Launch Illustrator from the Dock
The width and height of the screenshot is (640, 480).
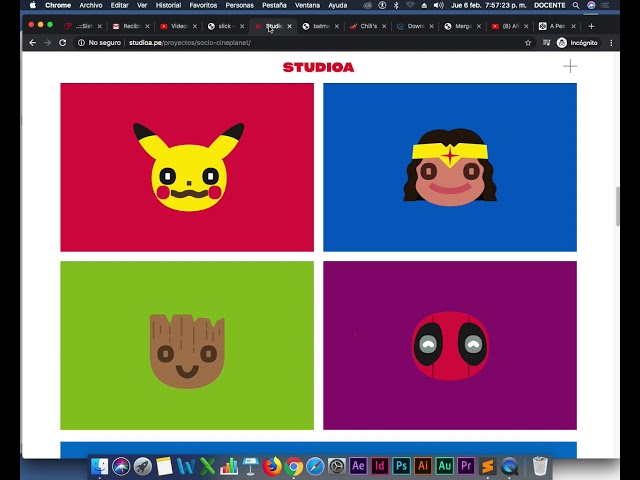[x=423, y=466]
